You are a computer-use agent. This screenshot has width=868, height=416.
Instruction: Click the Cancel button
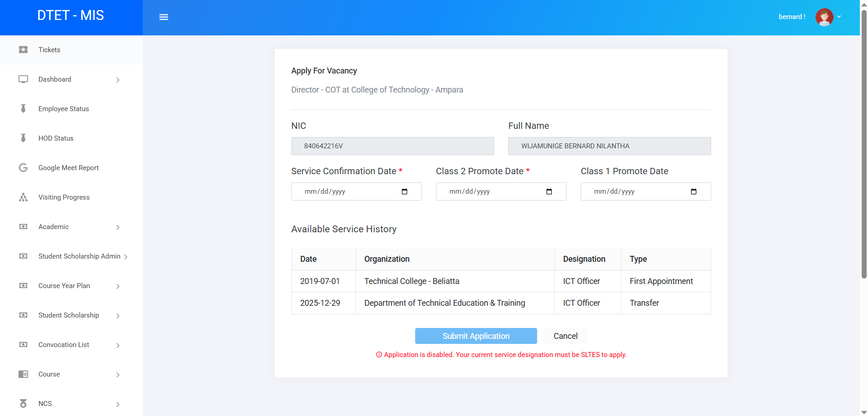[x=565, y=336]
